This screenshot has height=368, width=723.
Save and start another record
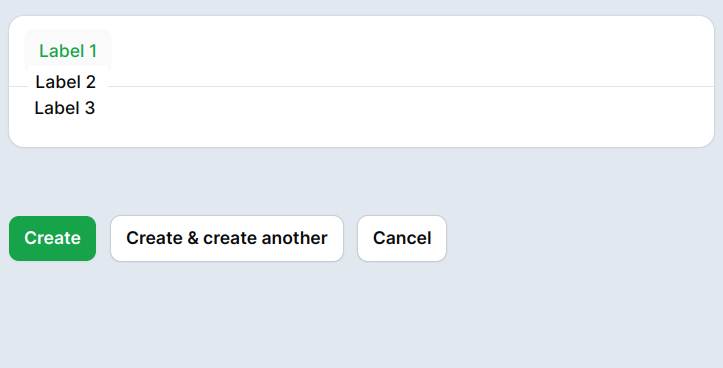[227, 238]
